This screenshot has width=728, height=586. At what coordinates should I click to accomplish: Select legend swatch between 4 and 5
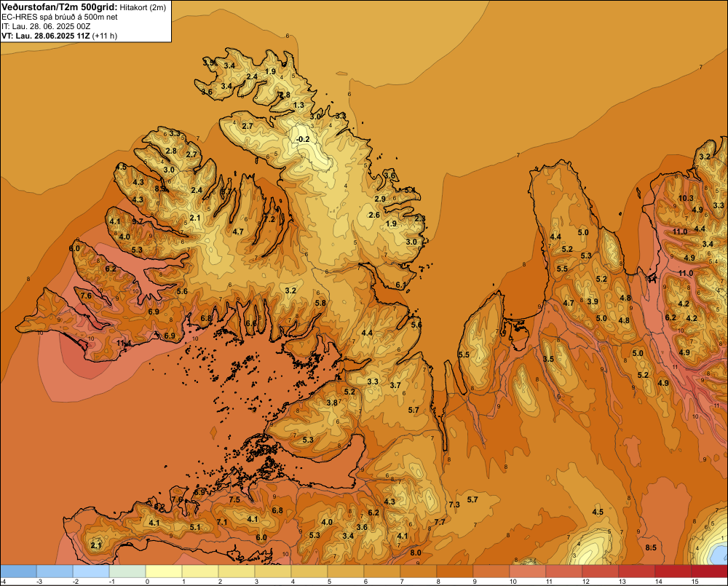(x=309, y=571)
